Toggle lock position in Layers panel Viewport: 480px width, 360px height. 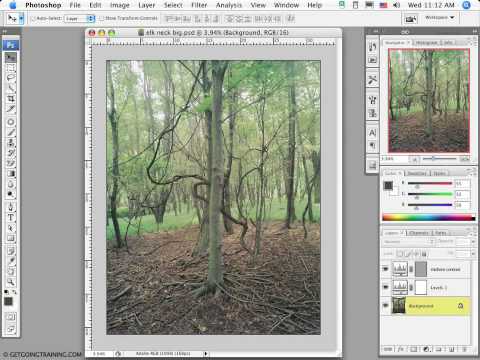(416, 254)
